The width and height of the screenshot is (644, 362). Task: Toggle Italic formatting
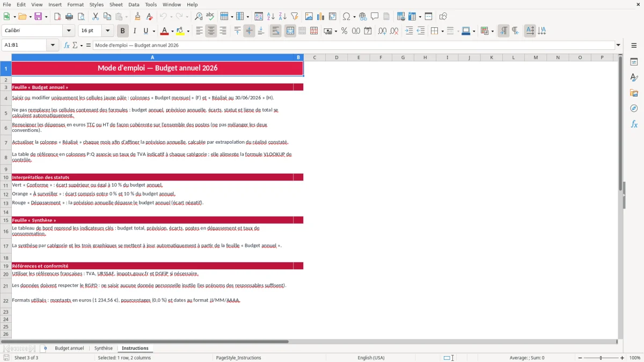point(134,31)
